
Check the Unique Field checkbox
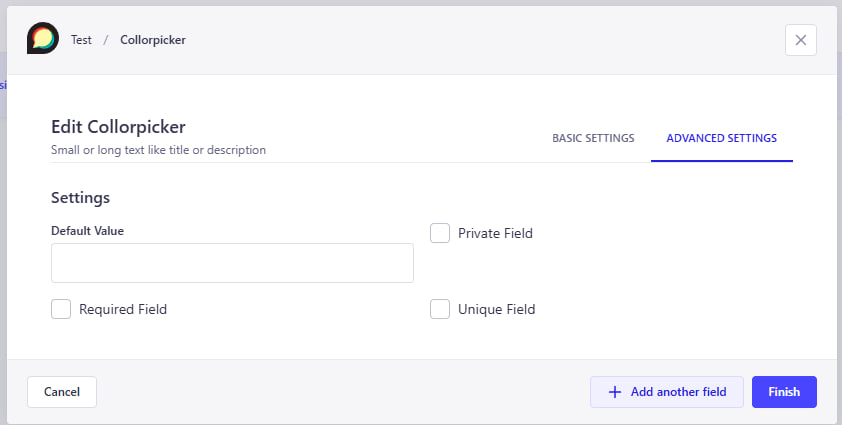440,309
